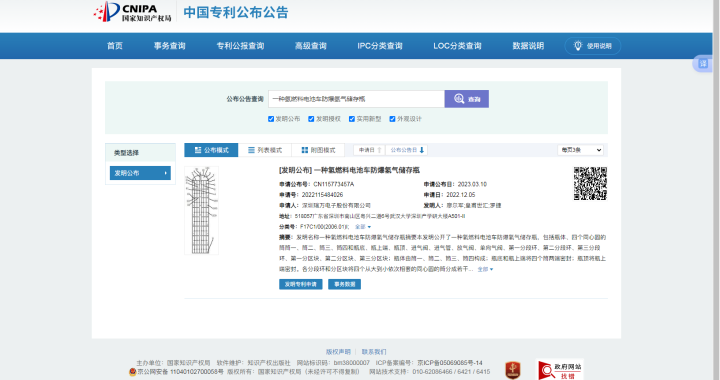Click the 中国专利公布公告 site title

(236, 12)
